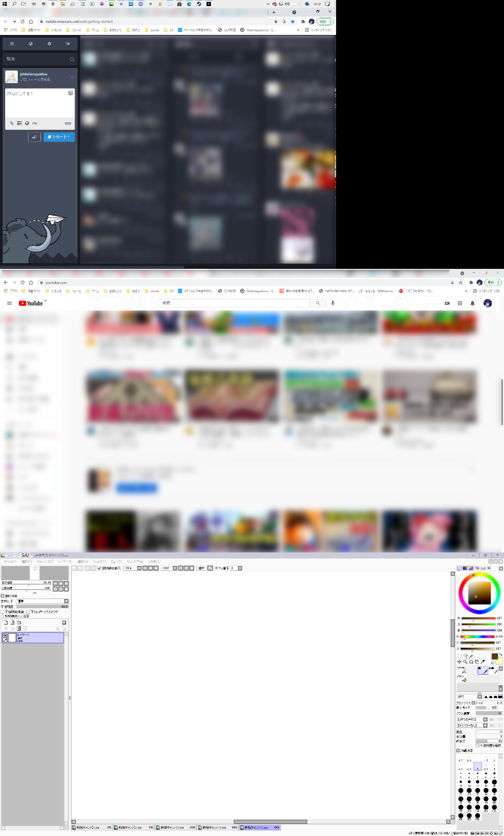Select the Zoom magnifier tool in SAI
The height and width of the screenshot is (836, 504).
pyautogui.click(x=465, y=662)
